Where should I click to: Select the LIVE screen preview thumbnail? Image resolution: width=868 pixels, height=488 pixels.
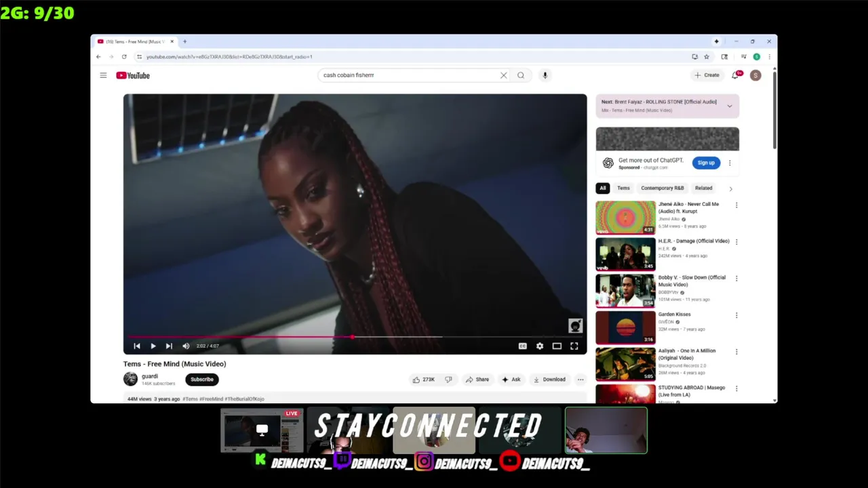pyautogui.click(x=262, y=430)
